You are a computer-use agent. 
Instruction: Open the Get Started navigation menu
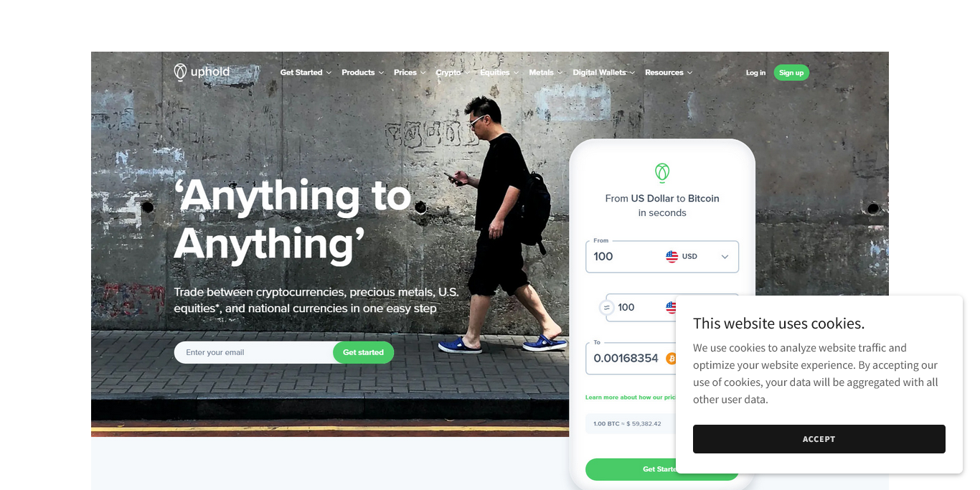[x=306, y=72]
